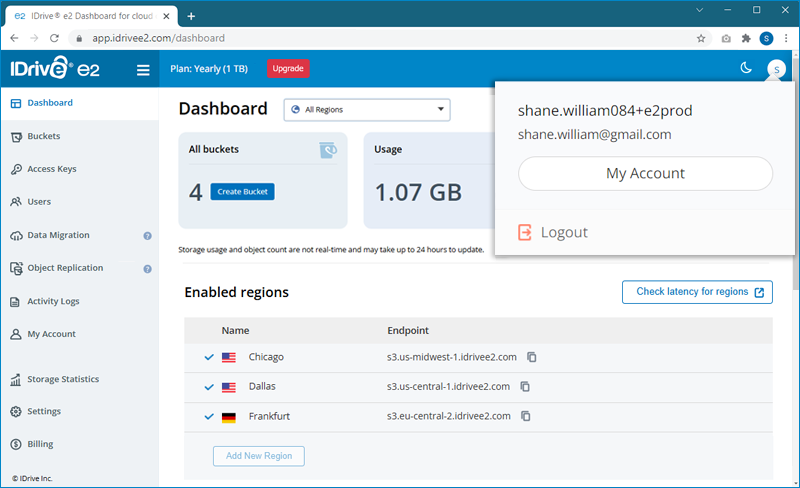The image size is (800, 488).
Task: Open My Account from profile popup
Action: [645, 173]
